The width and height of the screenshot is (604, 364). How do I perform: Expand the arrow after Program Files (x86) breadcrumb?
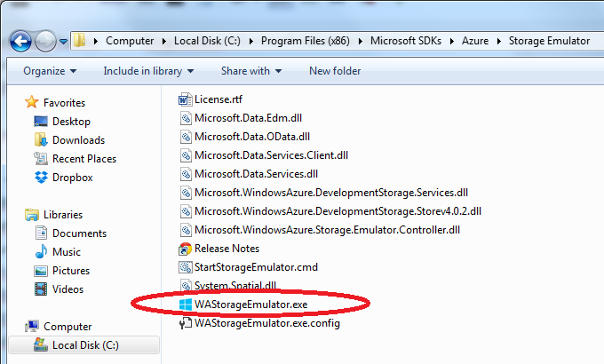click(361, 41)
